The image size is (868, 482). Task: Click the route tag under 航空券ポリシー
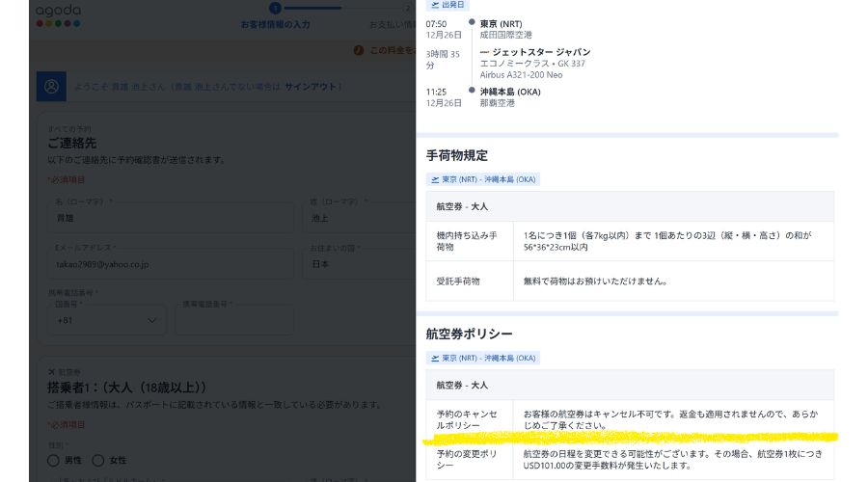coord(483,358)
